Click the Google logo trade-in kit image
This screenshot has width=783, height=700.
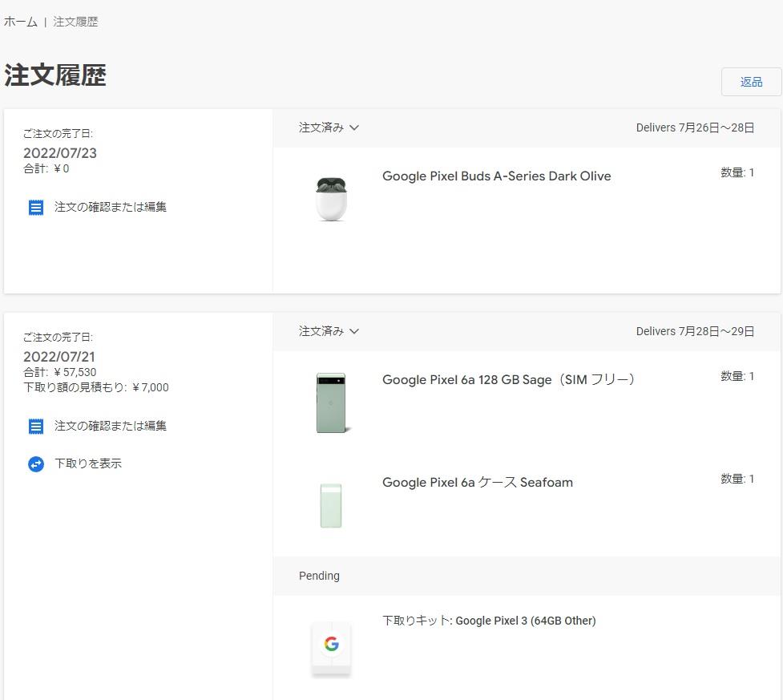pyautogui.click(x=331, y=649)
